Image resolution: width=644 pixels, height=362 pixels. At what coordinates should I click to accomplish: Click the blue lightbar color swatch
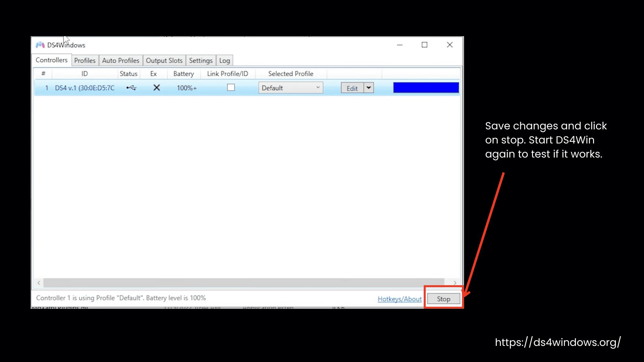pos(426,87)
